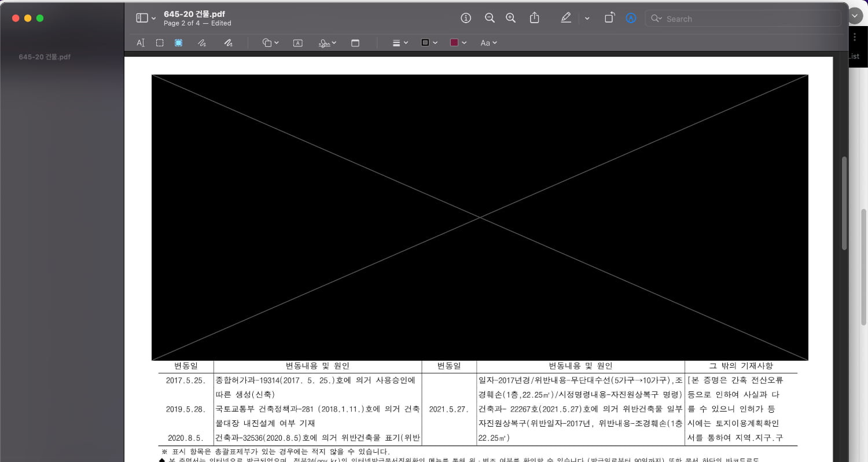Viewport: 868px width, 462px height.
Task: Toggle the Redact selection tool
Action: click(179, 43)
